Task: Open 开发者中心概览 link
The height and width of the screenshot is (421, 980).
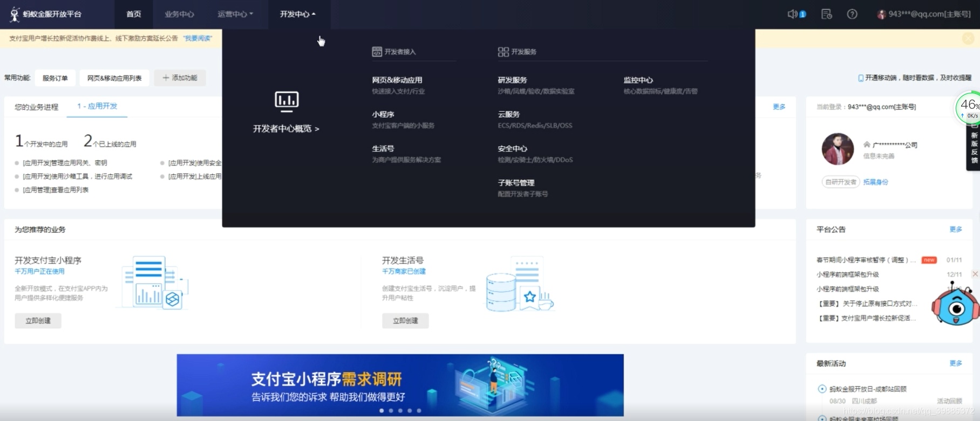Action: click(287, 129)
